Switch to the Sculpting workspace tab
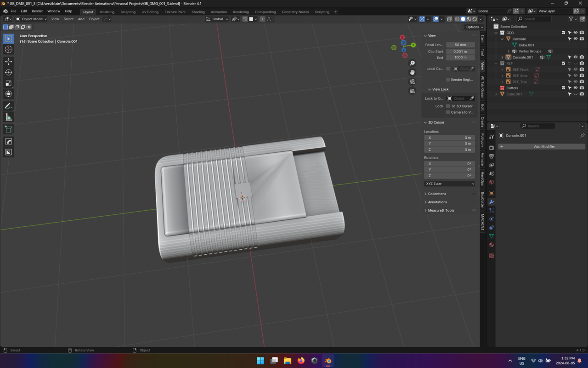Viewport: 588px width, 368px height. (x=128, y=12)
